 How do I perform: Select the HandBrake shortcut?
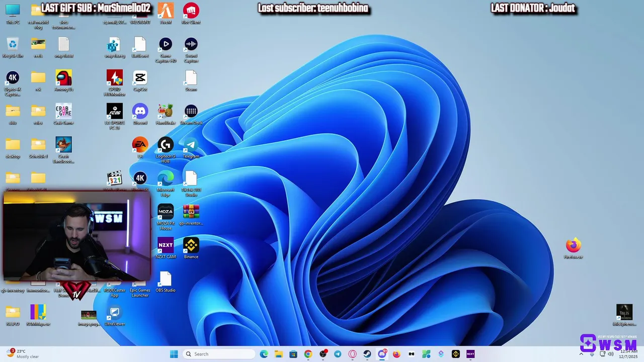click(x=166, y=114)
